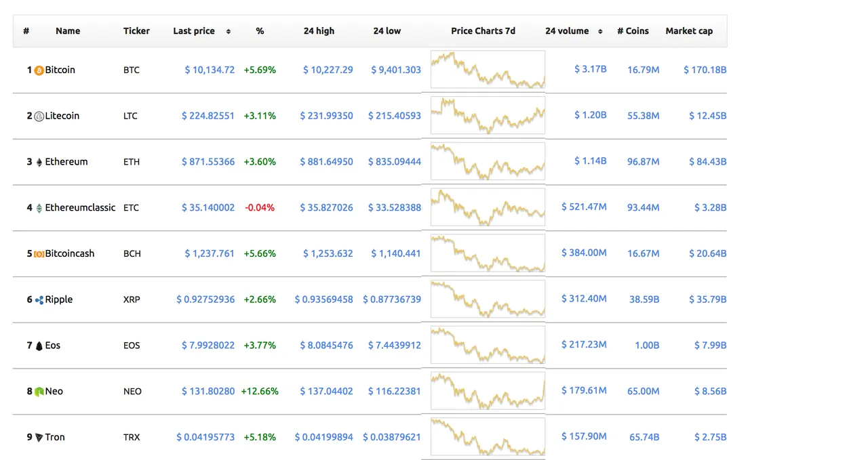This screenshot has height=460, width=868.
Task: Click Neo market cap $ 8.56B
Action: coord(711,392)
